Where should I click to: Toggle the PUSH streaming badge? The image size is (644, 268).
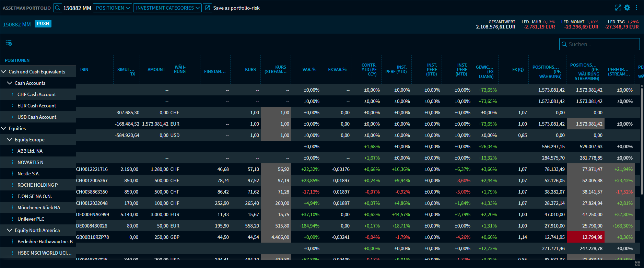point(43,24)
